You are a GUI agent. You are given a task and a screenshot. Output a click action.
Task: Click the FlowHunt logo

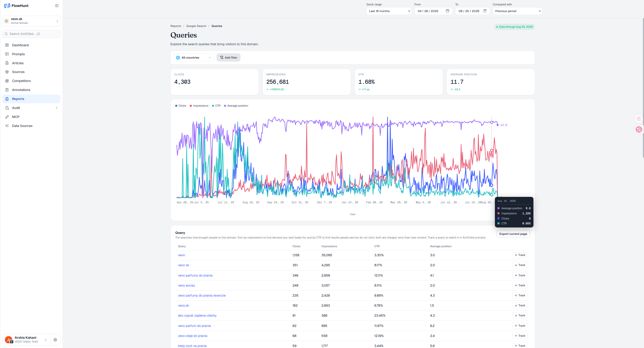click(x=16, y=6)
